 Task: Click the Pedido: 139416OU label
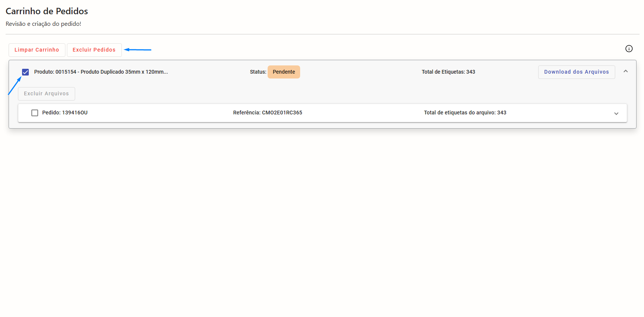click(x=65, y=113)
